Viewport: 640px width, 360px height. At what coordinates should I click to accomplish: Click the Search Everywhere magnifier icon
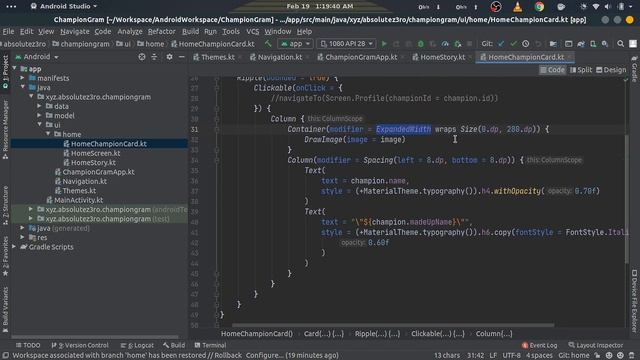620,44
